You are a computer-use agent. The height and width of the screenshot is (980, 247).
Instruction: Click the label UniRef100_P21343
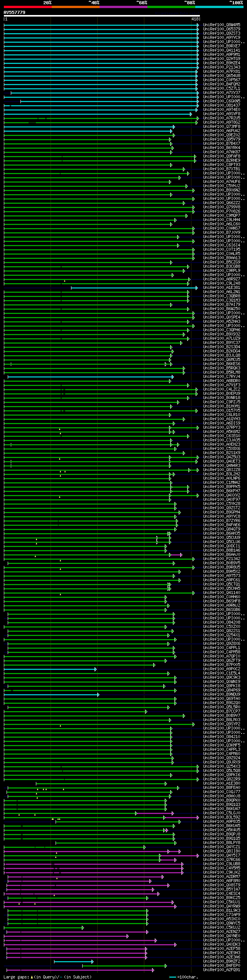pos(222,67)
